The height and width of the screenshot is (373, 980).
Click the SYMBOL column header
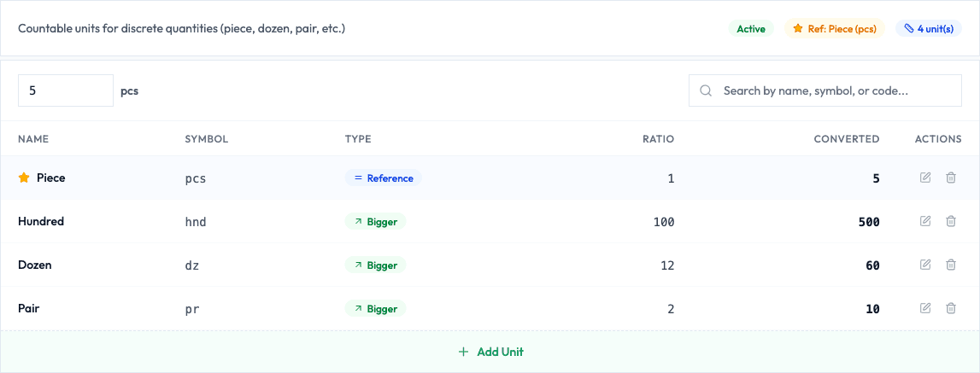207,139
